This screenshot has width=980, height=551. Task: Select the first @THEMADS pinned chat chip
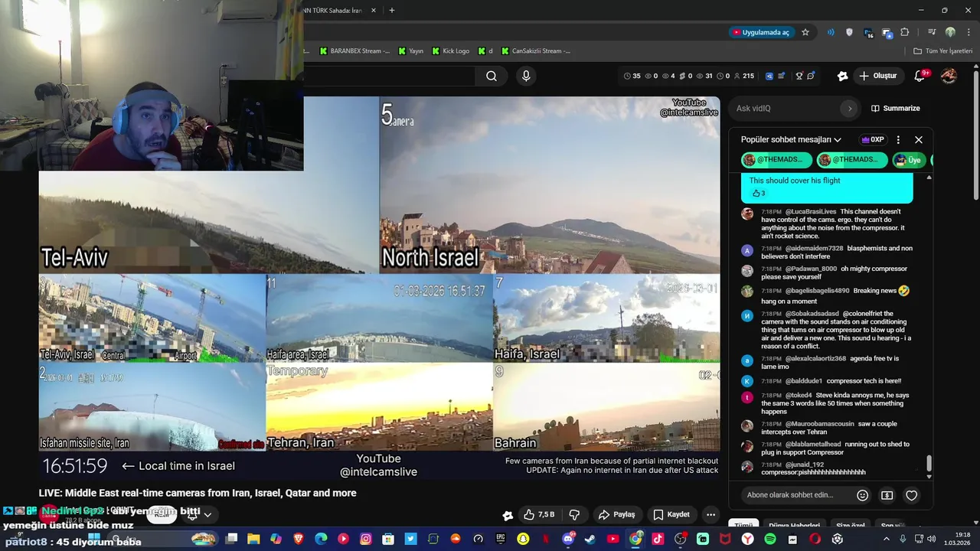click(776, 160)
